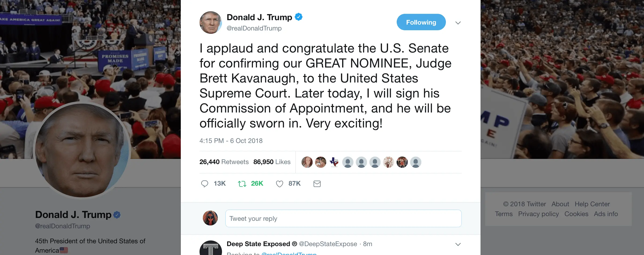Screen dimensions: 644x255
Task: Open the Privacy policy link
Action: (x=538, y=214)
